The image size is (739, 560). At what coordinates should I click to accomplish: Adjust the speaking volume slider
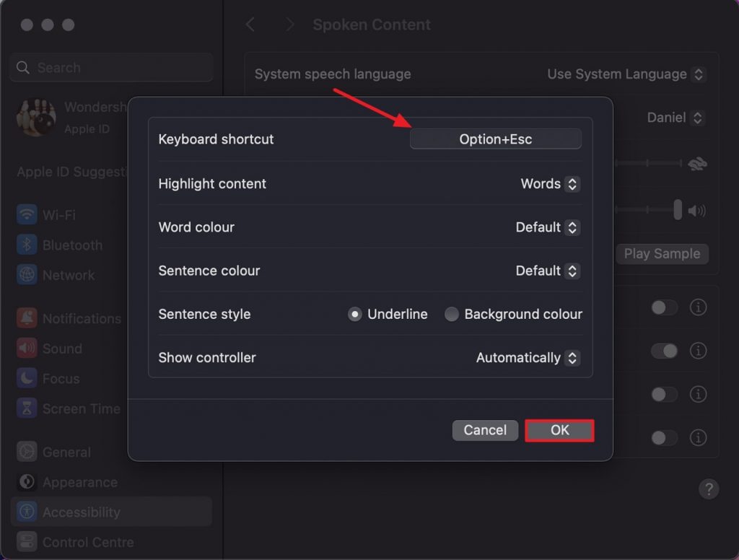pyautogui.click(x=677, y=210)
